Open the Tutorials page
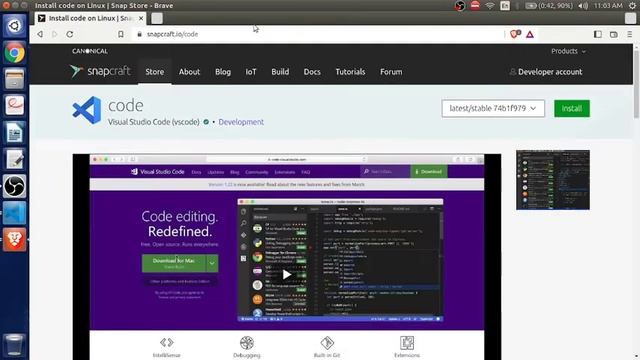Image resolution: width=640 pixels, height=360 pixels. tap(350, 72)
